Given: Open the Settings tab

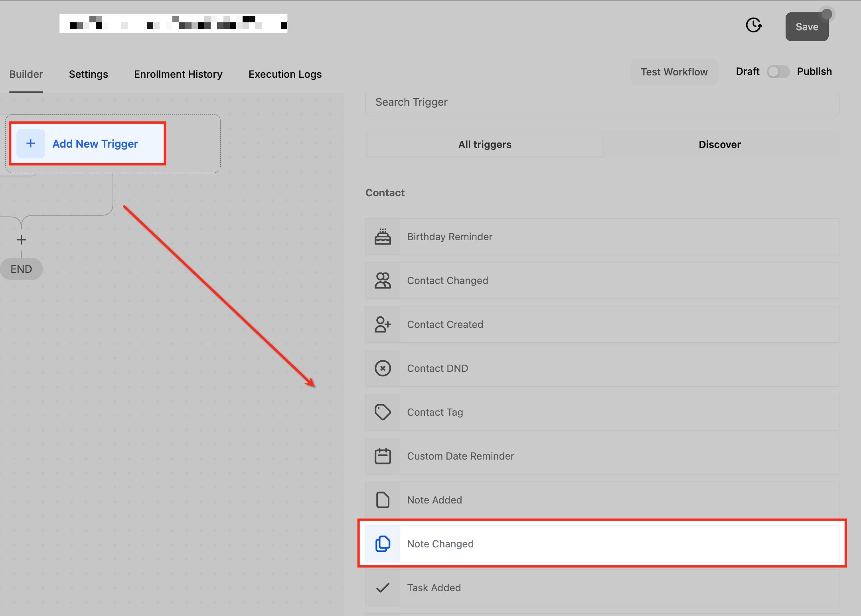Looking at the screenshot, I should click(x=88, y=74).
